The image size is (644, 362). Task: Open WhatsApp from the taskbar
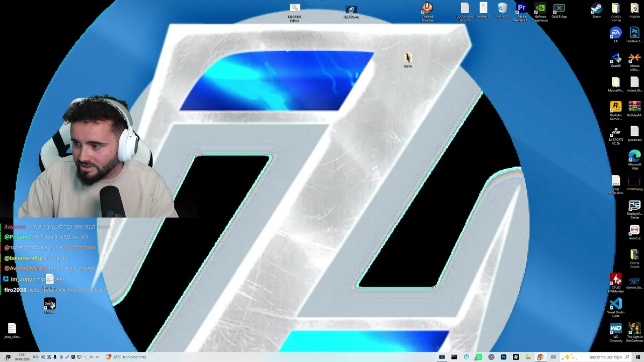click(478, 357)
